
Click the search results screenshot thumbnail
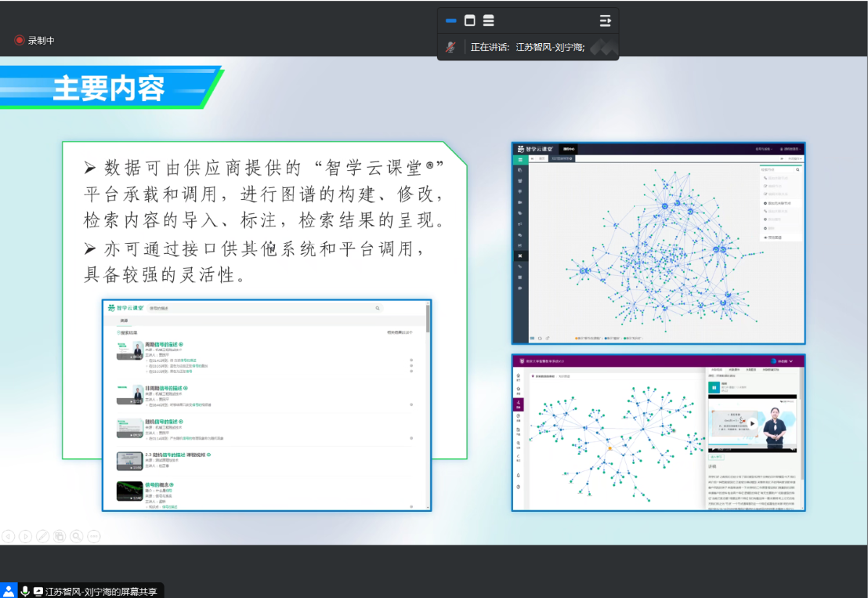[267, 404]
